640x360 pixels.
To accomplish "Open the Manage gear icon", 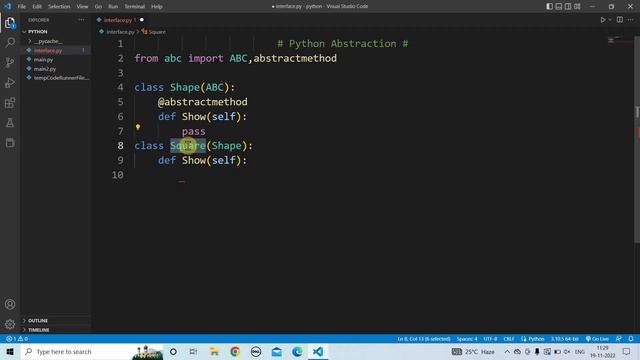I will (x=10, y=324).
